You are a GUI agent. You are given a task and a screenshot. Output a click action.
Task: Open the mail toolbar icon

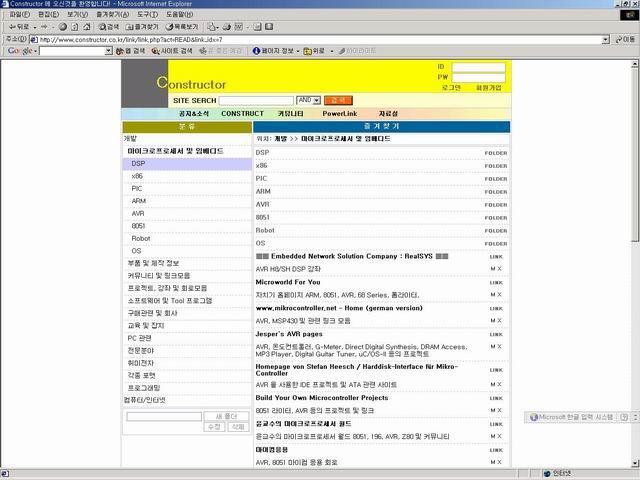click(211, 27)
